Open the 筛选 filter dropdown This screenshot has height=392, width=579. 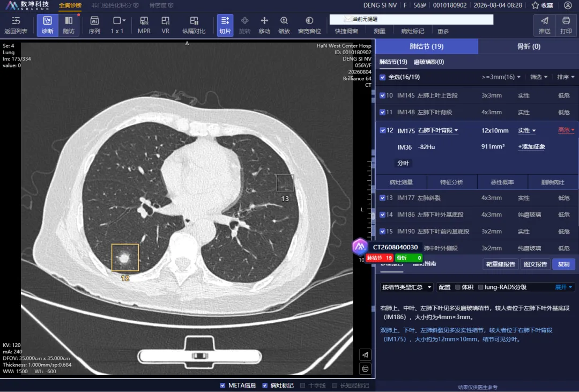[x=539, y=77]
